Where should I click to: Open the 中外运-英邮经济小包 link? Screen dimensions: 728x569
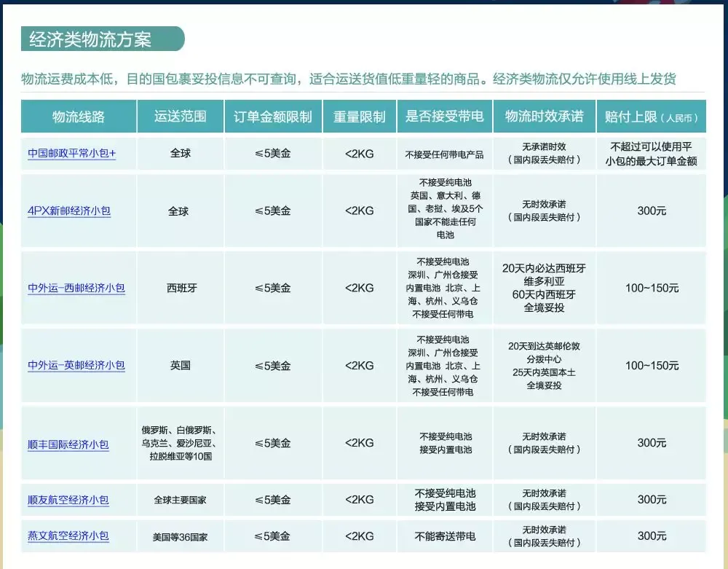(76, 366)
